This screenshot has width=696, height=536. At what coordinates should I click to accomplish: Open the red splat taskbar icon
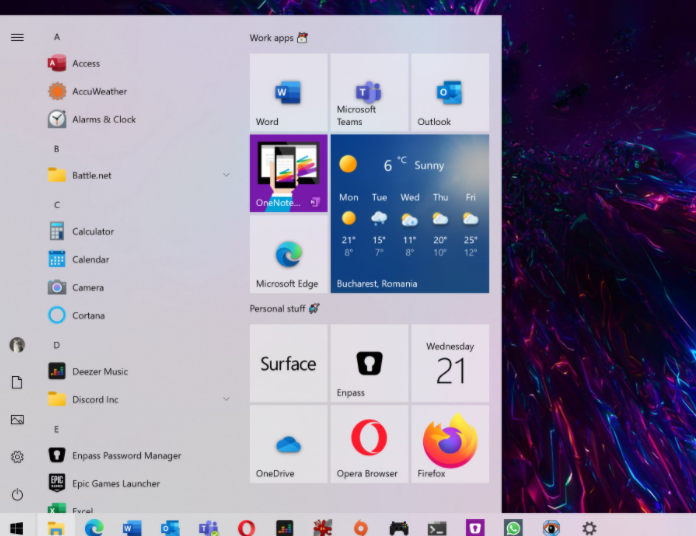[323, 528]
